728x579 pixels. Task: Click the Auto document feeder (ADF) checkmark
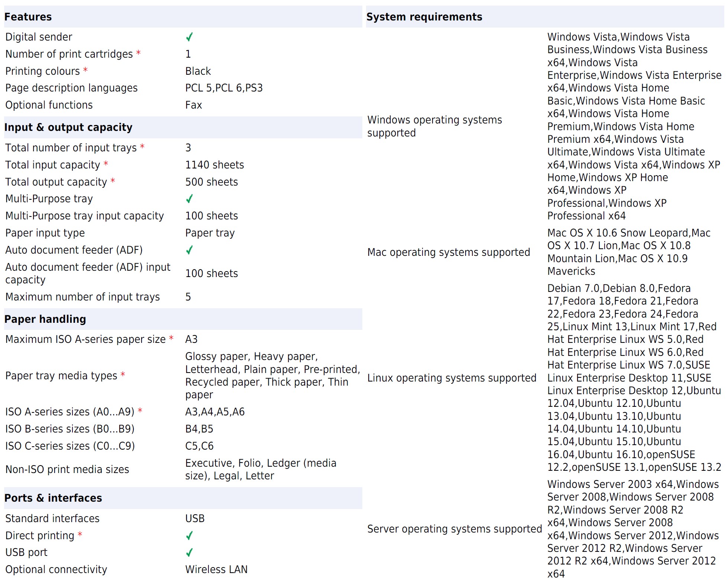(189, 250)
